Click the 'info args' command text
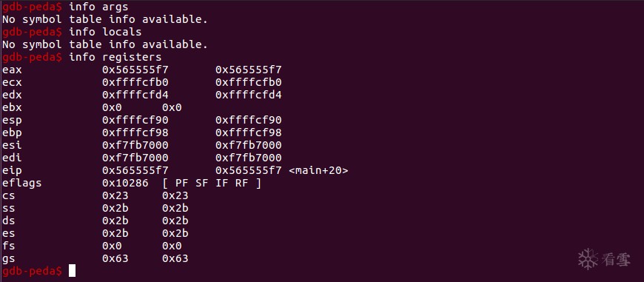The height and width of the screenshot is (282, 644). click(x=98, y=7)
